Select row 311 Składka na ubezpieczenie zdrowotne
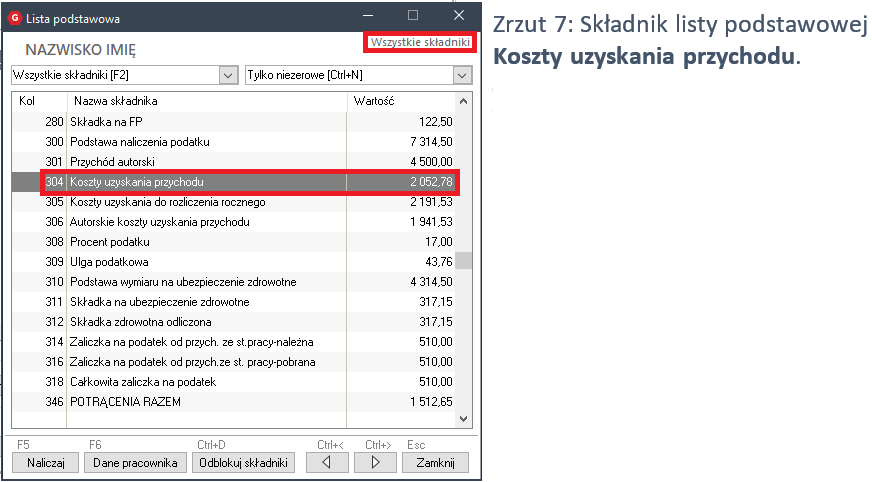 coord(234,302)
